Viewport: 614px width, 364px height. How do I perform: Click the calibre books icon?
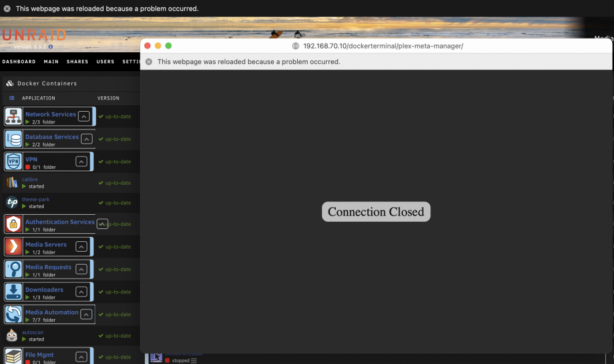click(x=12, y=182)
